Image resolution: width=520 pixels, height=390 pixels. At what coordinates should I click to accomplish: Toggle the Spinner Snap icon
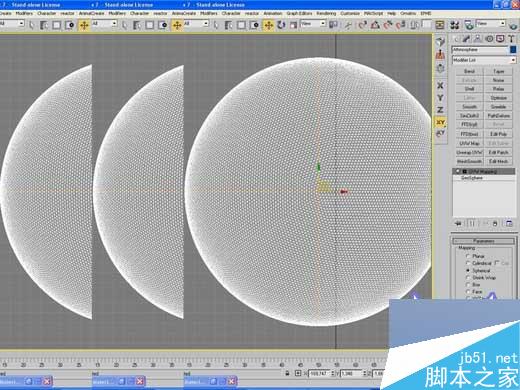401,25
